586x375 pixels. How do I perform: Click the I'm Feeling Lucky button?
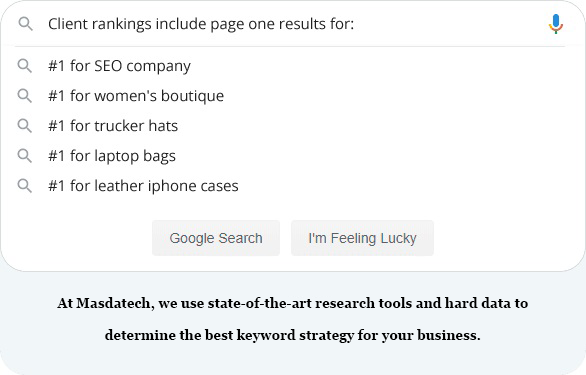[x=362, y=238]
